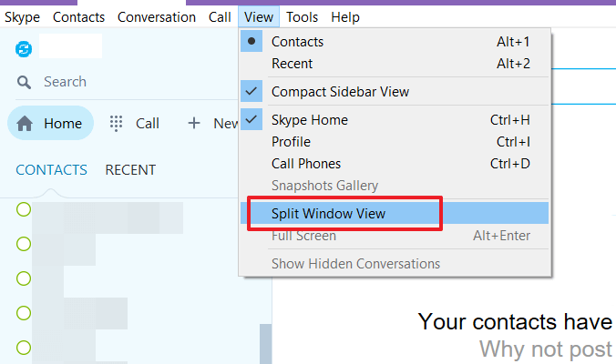The image size is (616, 364).
Task: Open the Call menu in menu bar
Action: point(220,17)
